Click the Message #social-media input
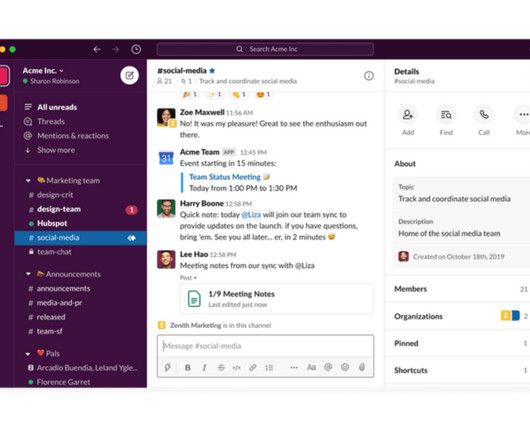The height and width of the screenshot is (442, 530). pyautogui.click(x=265, y=346)
